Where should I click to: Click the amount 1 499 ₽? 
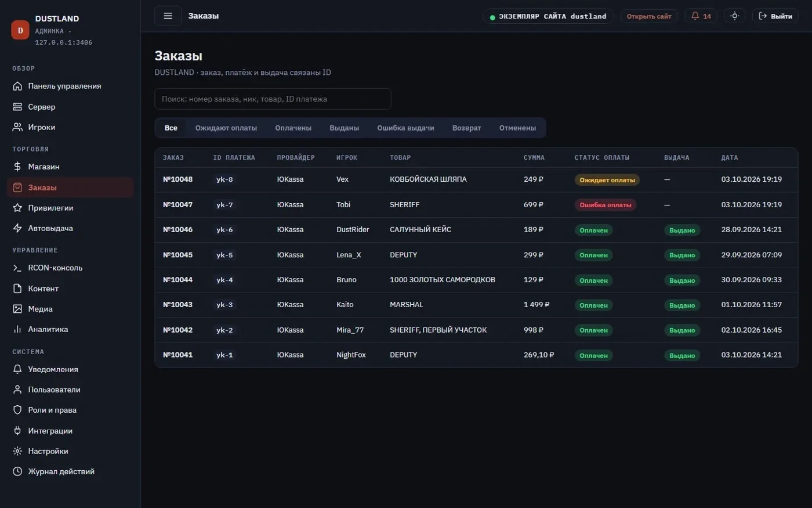536,305
